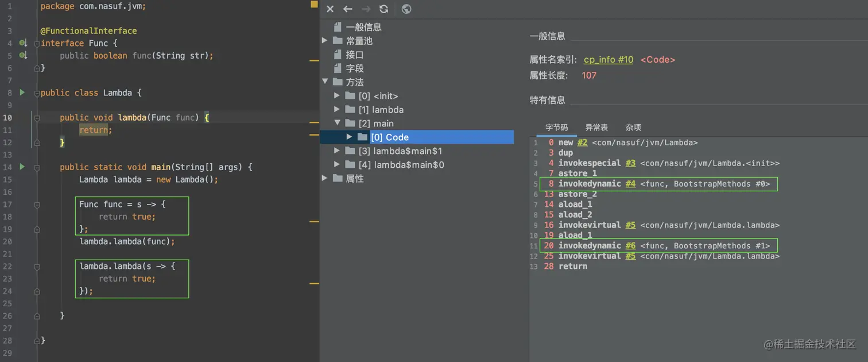The width and height of the screenshot is (868, 362).
Task: Select [3] lambda$main$1 node
Action: pos(400,151)
